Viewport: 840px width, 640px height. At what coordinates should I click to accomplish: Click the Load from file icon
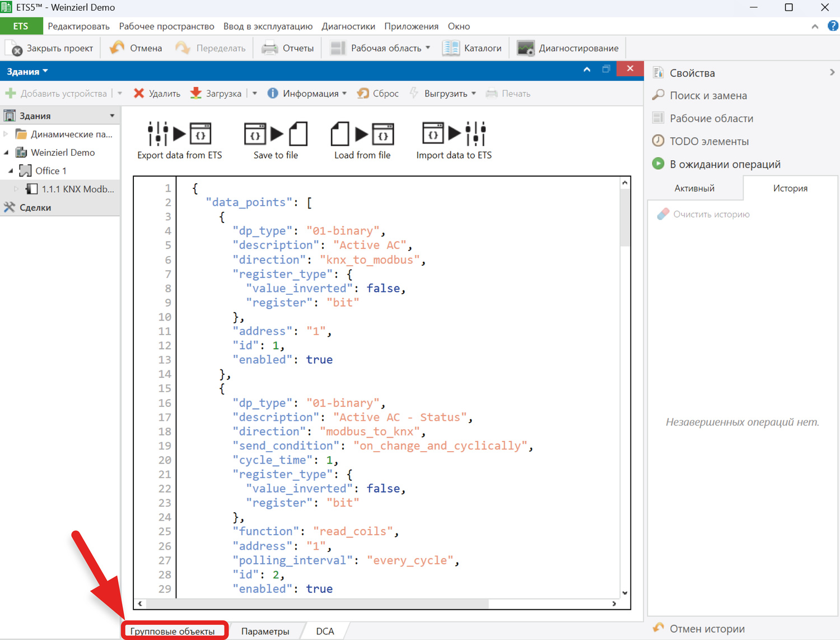click(362, 135)
